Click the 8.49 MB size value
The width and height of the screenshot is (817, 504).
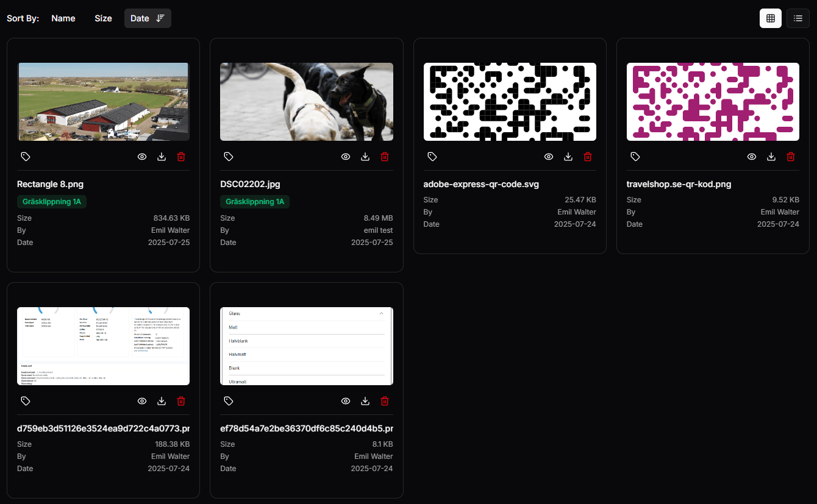(378, 218)
